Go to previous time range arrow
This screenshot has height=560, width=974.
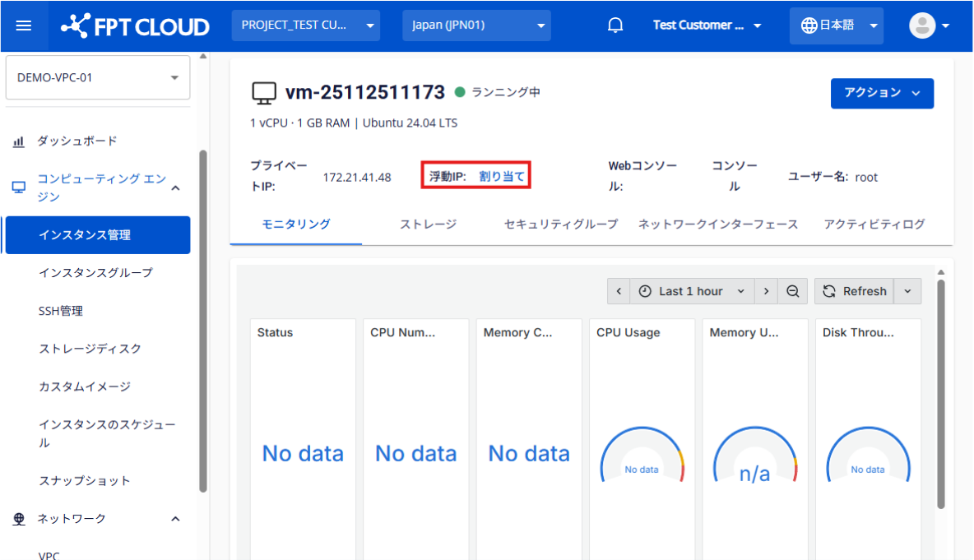coord(619,291)
